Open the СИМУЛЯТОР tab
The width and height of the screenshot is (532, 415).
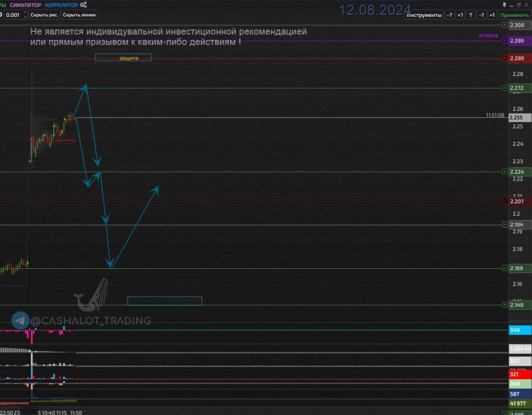[x=25, y=5]
